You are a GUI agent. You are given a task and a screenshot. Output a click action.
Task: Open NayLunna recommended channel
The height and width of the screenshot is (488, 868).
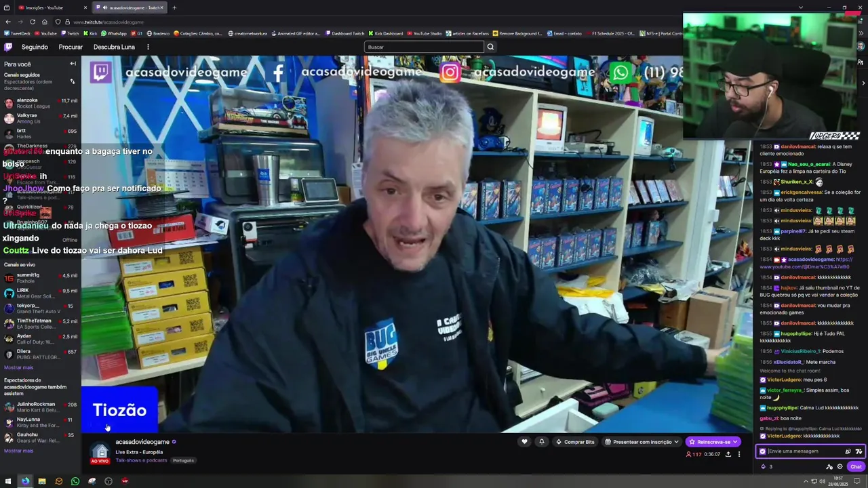[x=41, y=422]
